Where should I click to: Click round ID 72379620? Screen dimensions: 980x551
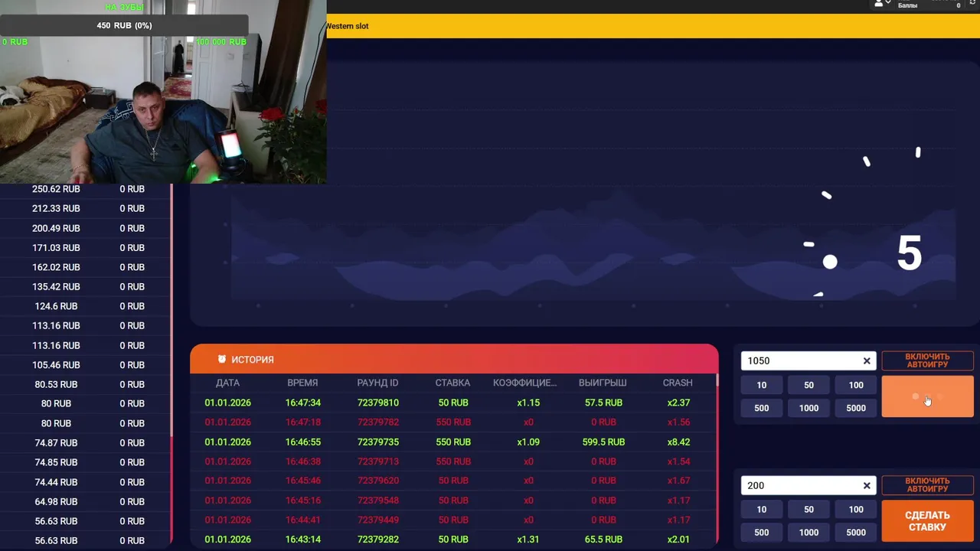[x=377, y=481]
